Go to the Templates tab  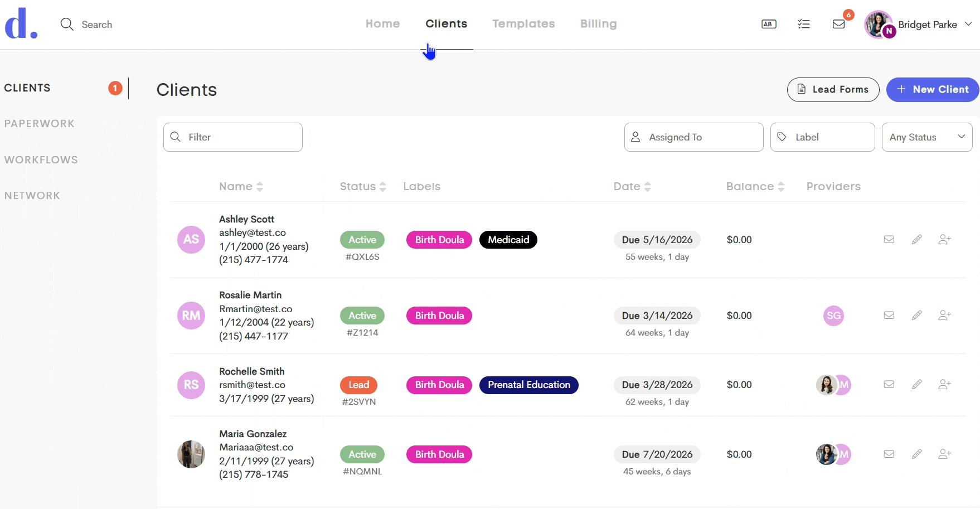tap(523, 23)
